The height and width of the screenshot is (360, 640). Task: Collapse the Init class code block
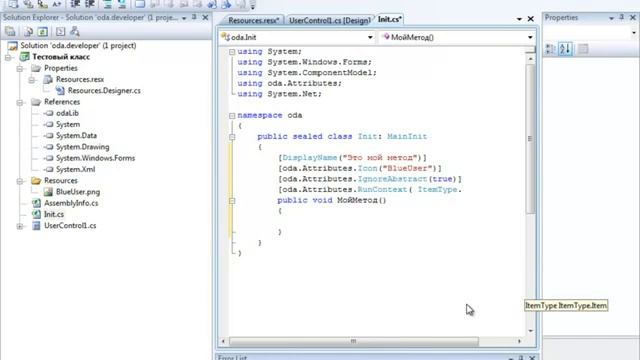point(232,137)
